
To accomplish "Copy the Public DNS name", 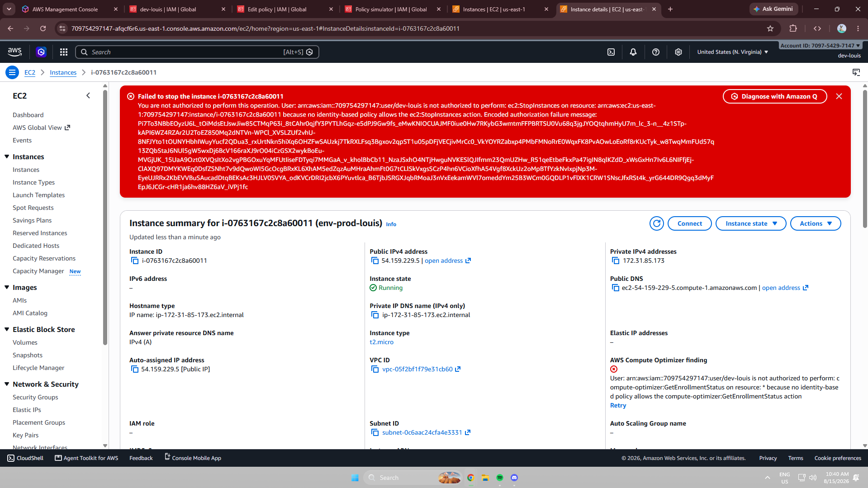I will [616, 288].
